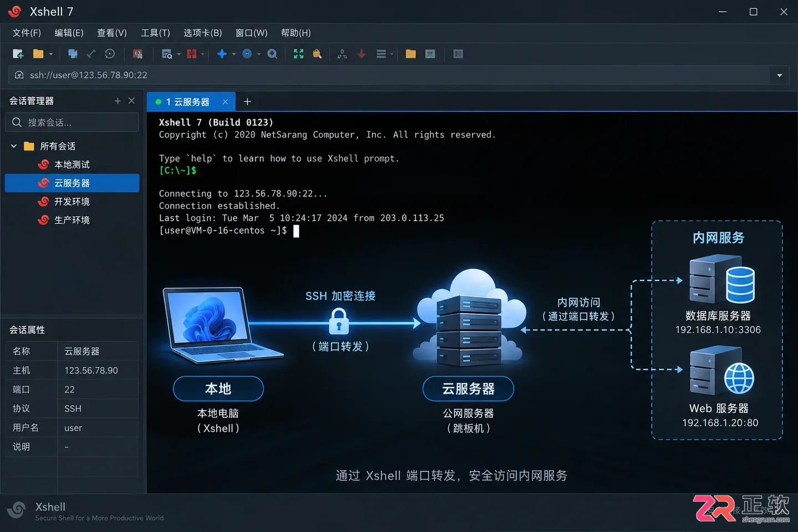Click the red layout toolbar icon
This screenshot has width=798, height=532.
point(192,54)
